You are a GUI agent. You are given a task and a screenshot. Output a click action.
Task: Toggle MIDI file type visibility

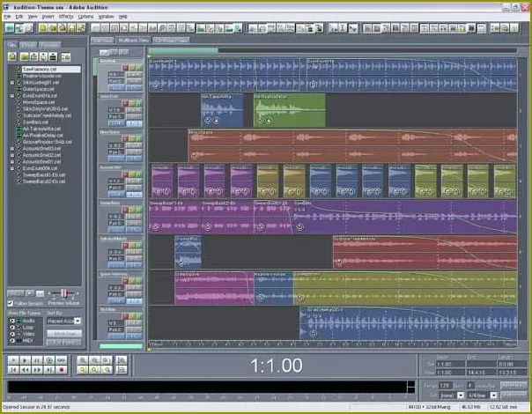point(12,340)
